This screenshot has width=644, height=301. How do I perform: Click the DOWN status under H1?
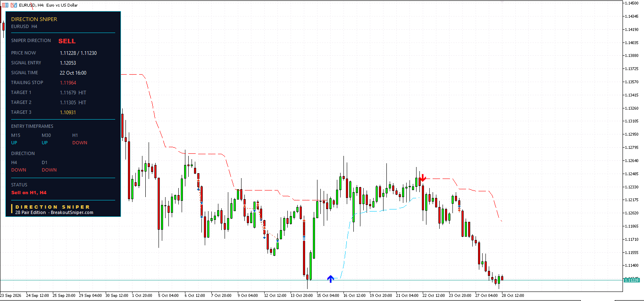click(80, 143)
